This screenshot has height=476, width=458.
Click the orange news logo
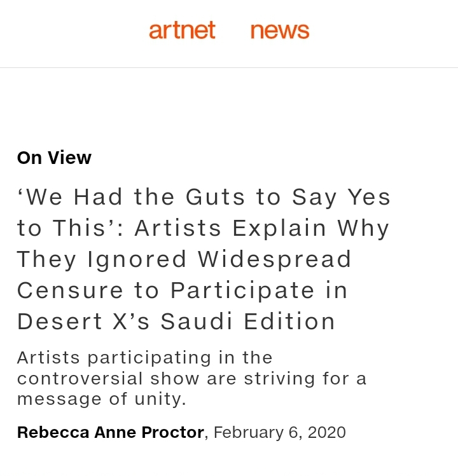click(280, 31)
